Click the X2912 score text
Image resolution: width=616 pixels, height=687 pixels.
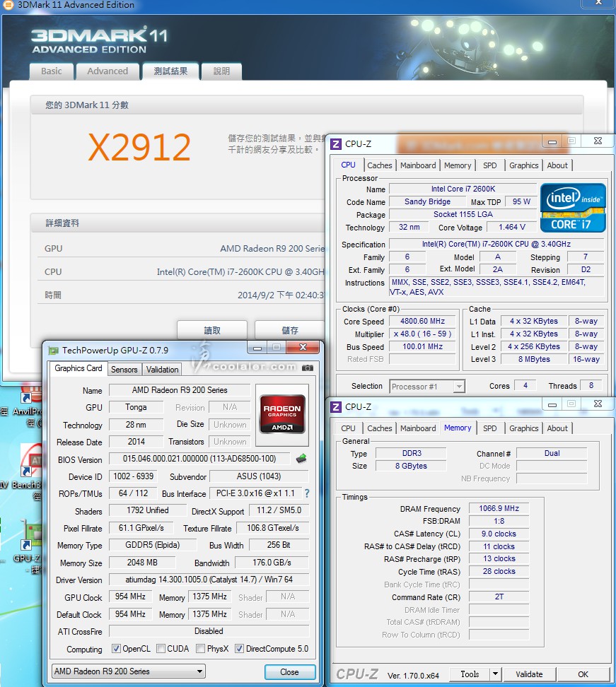click(139, 147)
